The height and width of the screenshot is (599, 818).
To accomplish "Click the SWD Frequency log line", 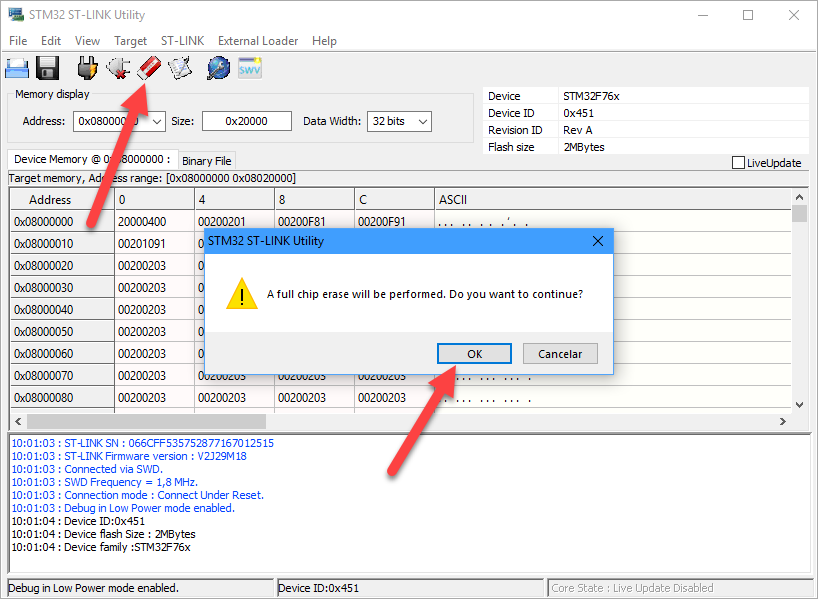I will coord(105,482).
